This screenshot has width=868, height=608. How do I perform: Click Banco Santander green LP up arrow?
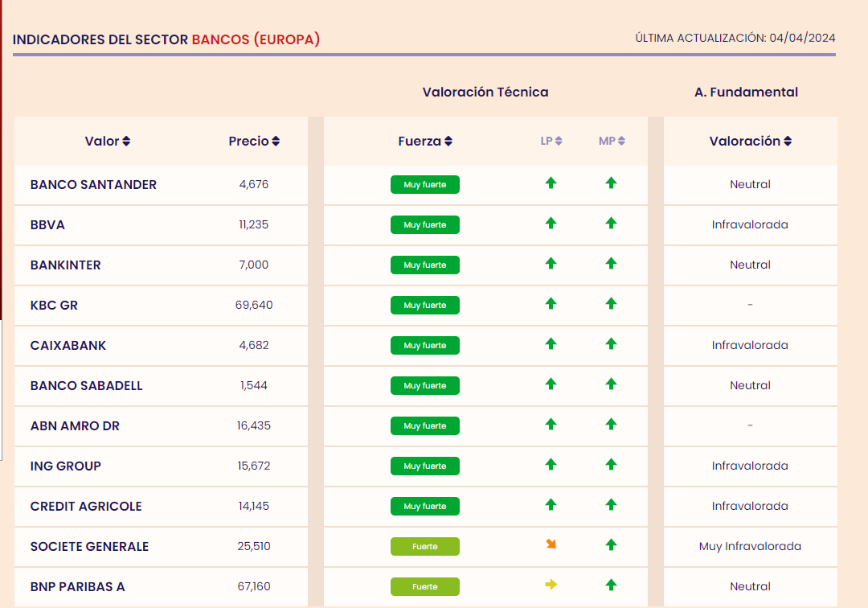tap(551, 183)
